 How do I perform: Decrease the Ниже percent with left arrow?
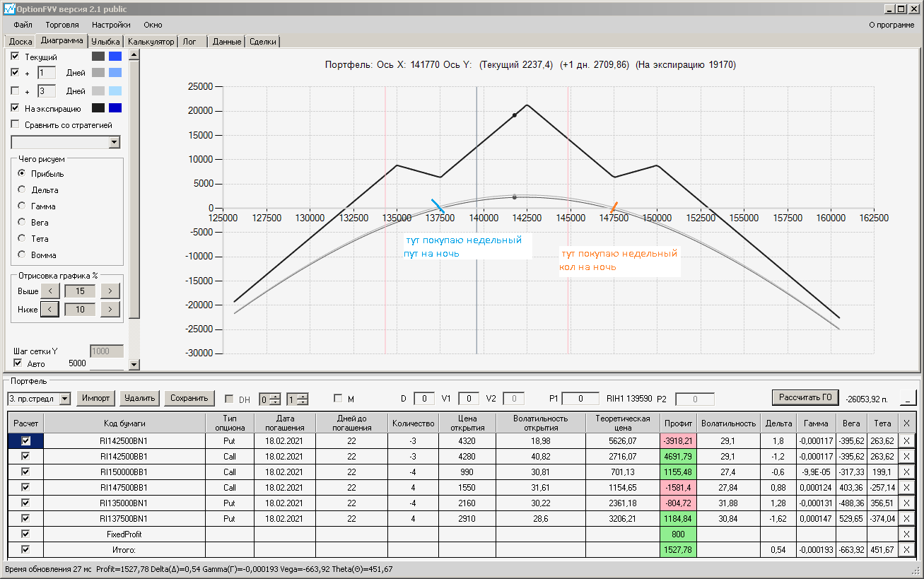pos(49,309)
